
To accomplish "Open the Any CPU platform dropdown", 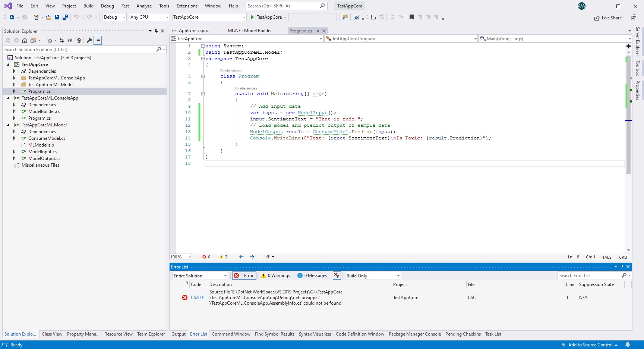I will (149, 17).
